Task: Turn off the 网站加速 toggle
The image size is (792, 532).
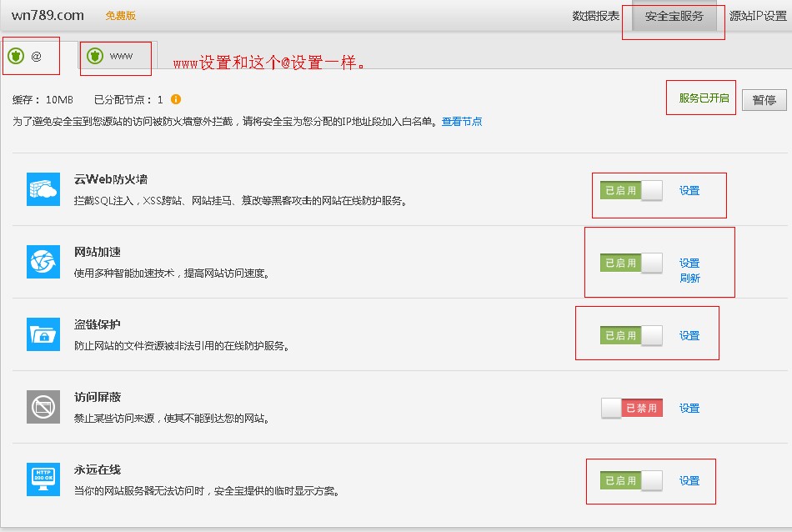Action: click(631, 263)
